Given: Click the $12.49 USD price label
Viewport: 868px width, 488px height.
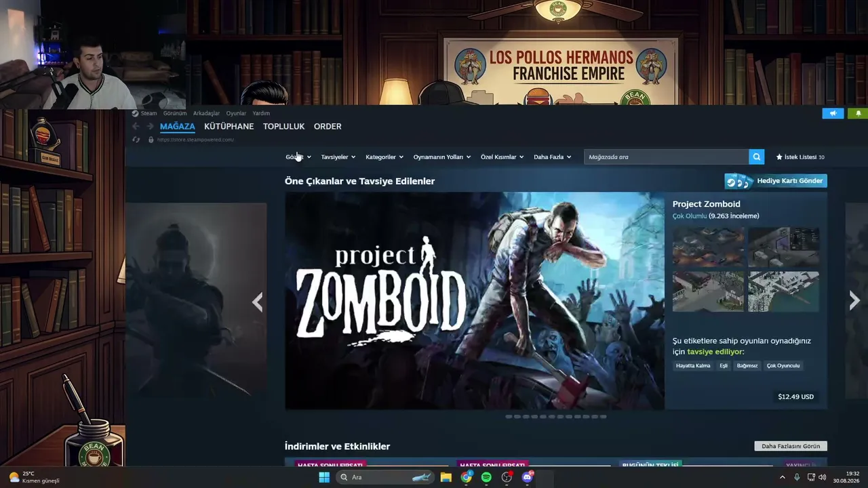Looking at the screenshot, I should [x=796, y=396].
